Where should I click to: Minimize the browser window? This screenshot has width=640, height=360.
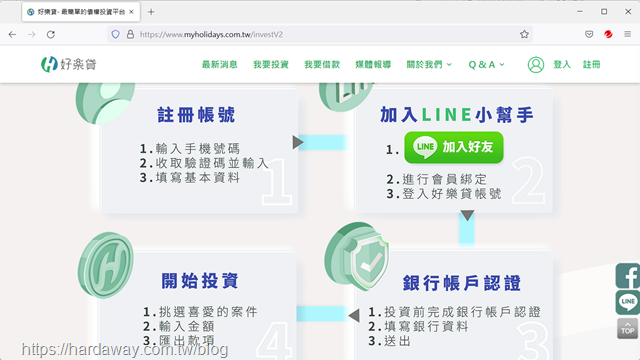pyautogui.click(x=580, y=12)
